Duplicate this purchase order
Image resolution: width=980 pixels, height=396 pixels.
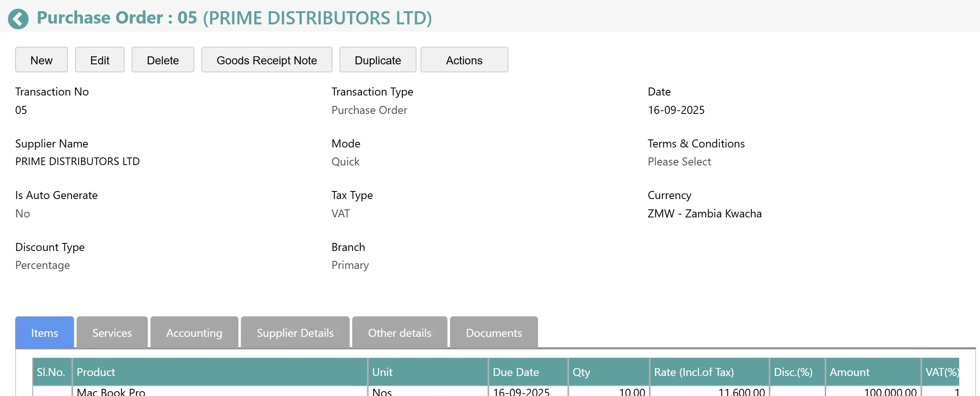(378, 60)
